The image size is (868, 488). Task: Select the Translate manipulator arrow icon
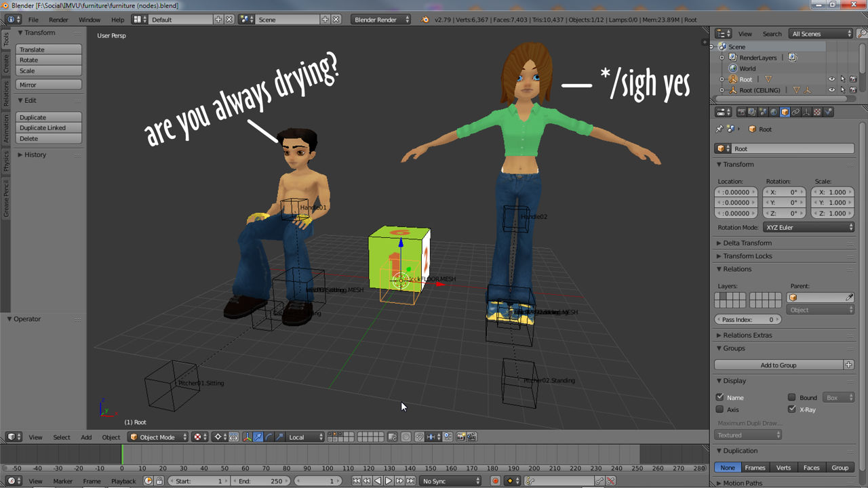click(x=258, y=437)
